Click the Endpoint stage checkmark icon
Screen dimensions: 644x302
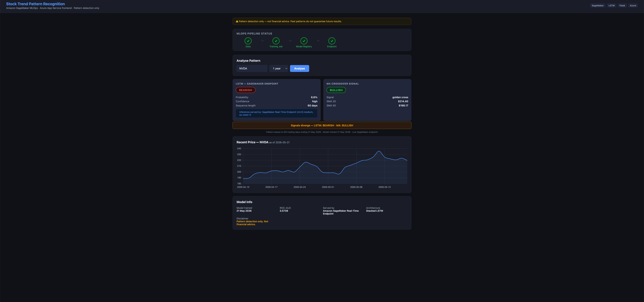pyautogui.click(x=332, y=41)
